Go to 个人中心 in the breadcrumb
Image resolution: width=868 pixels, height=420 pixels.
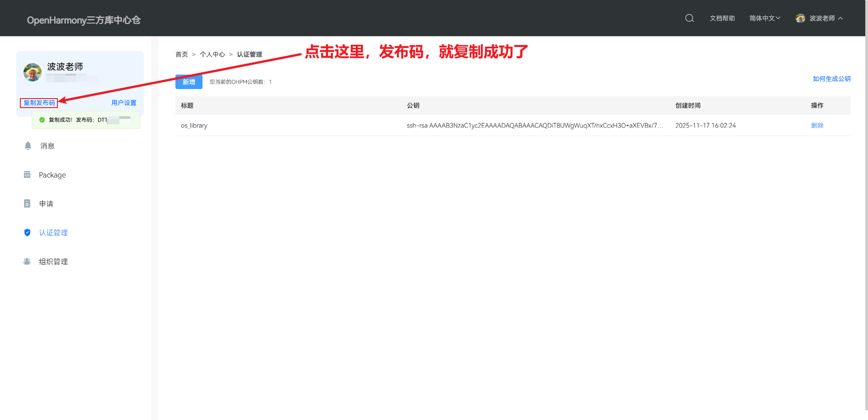coord(212,54)
